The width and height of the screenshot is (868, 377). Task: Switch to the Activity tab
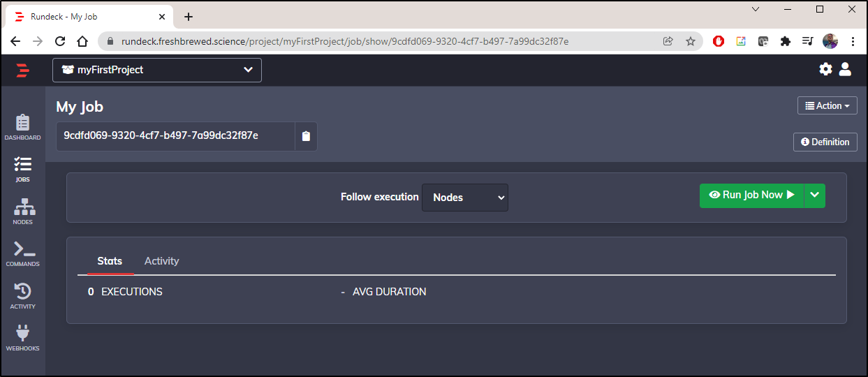coord(162,261)
